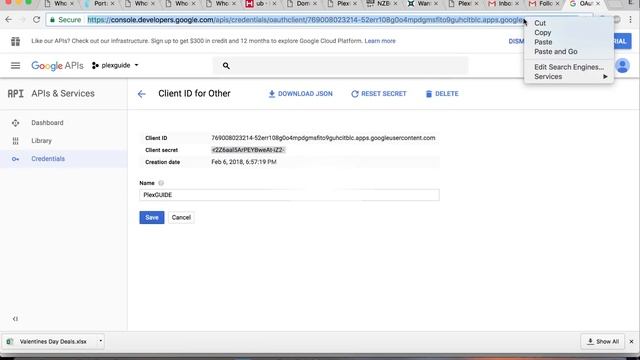Reload the page with the refresh icon
The width and height of the screenshot is (640, 360).
tap(36, 20)
